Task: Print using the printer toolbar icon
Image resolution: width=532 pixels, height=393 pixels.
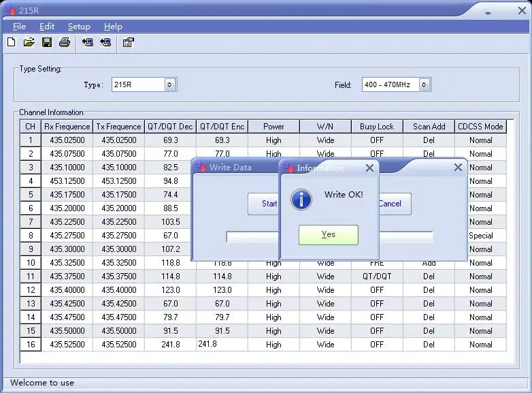Action: click(x=65, y=42)
